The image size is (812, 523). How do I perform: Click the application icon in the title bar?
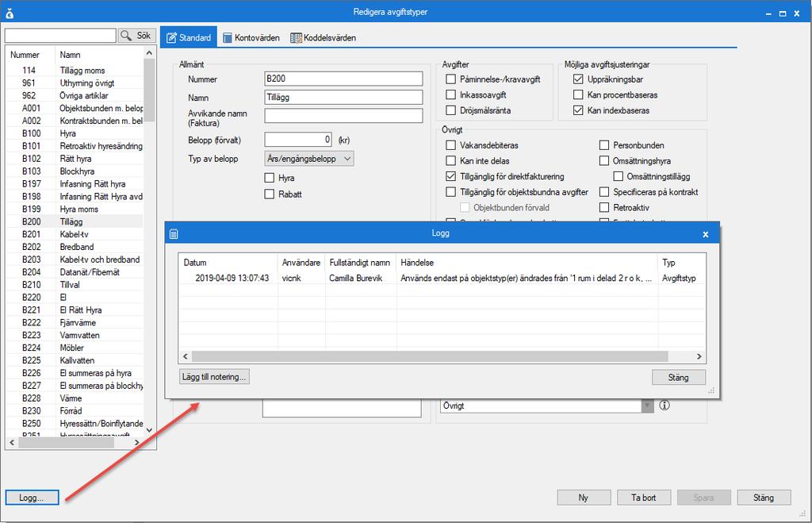click(10, 13)
